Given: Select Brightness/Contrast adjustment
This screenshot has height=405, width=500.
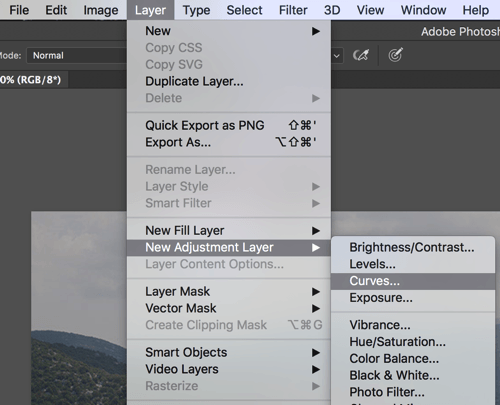Looking at the screenshot, I should [x=413, y=248].
